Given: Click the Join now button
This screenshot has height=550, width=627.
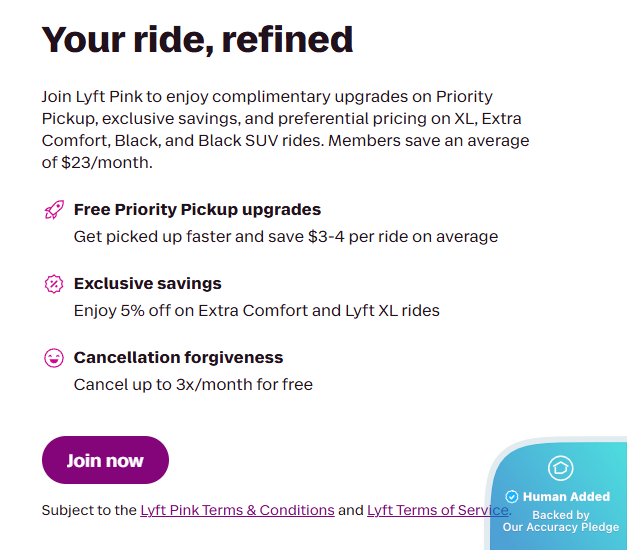Looking at the screenshot, I should coord(105,460).
